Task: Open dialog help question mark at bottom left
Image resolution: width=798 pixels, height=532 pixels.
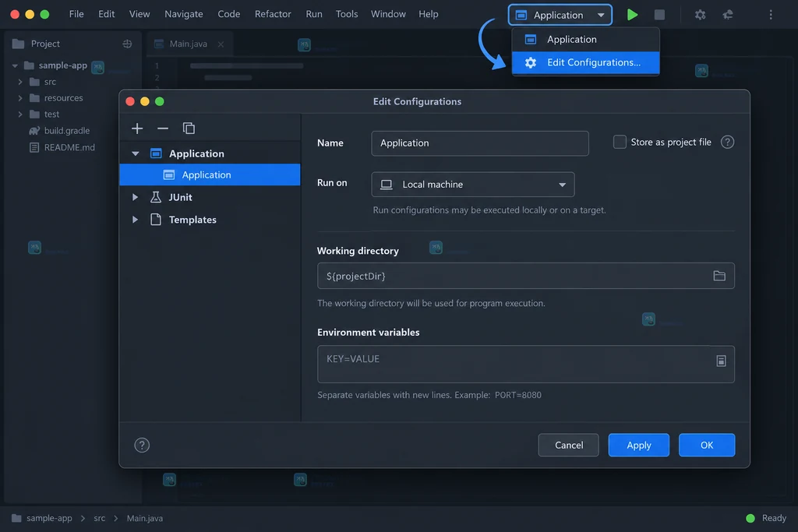Action: 142,445
